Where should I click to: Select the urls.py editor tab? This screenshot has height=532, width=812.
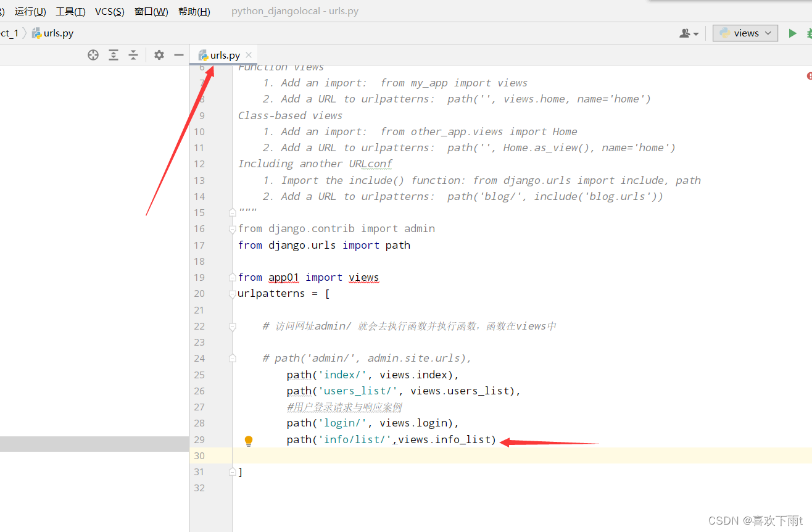(x=223, y=55)
